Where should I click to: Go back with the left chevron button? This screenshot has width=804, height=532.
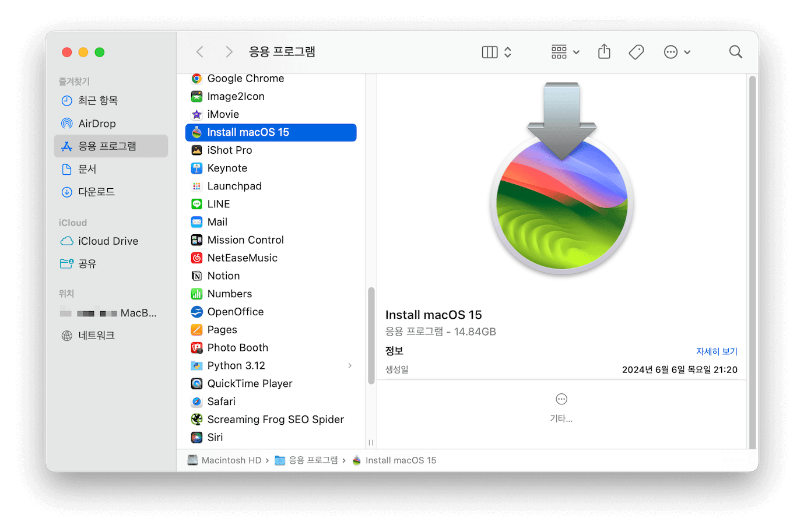point(200,52)
